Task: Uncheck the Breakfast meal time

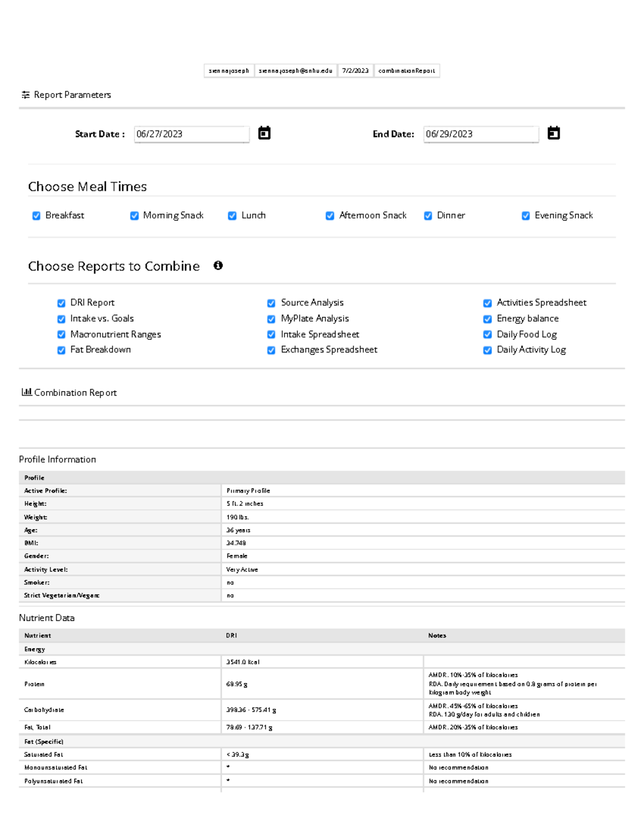Action: click(x=36, y=215)
